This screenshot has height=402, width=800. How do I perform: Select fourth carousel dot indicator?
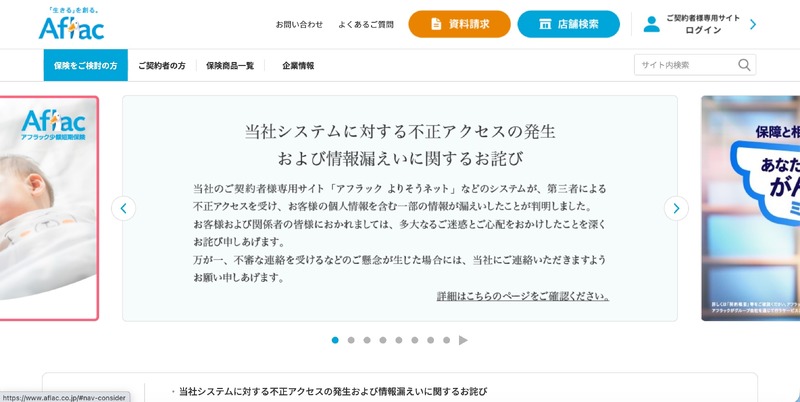coord(383,340)
